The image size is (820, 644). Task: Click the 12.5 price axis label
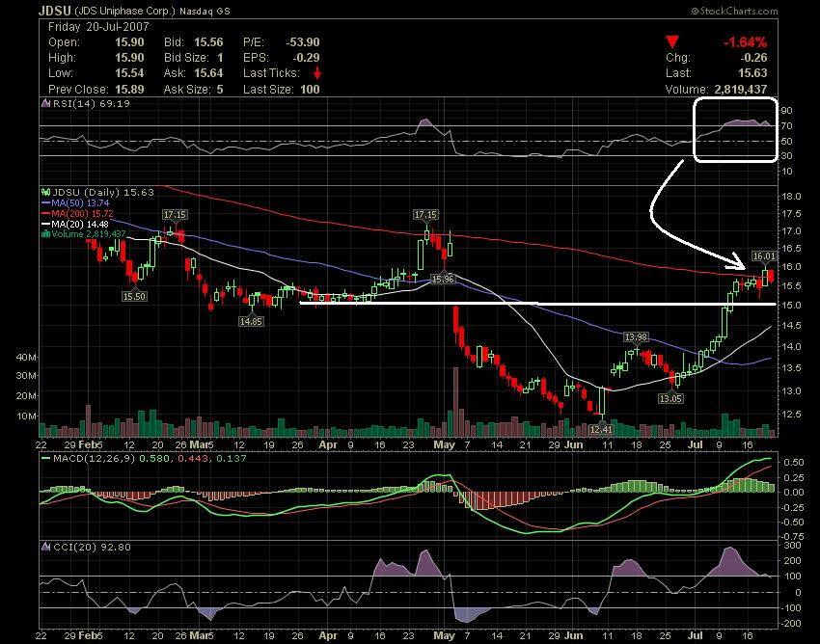tap(791, 414)
